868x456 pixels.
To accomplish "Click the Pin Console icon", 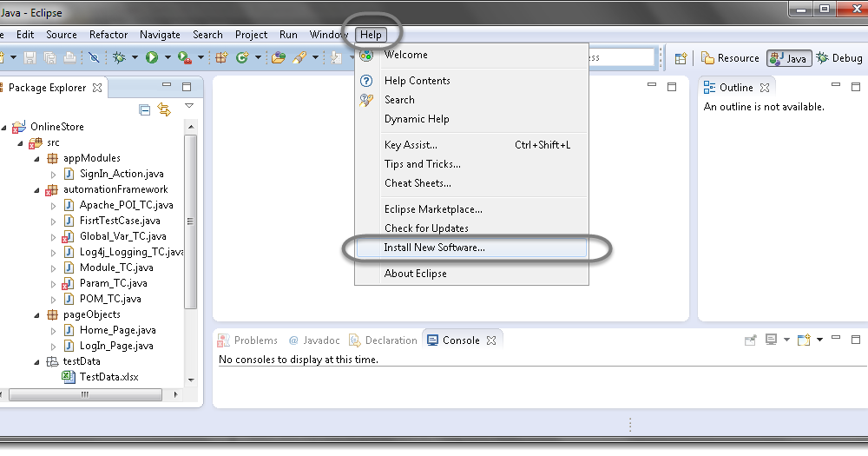I will [x=750, y=340].
